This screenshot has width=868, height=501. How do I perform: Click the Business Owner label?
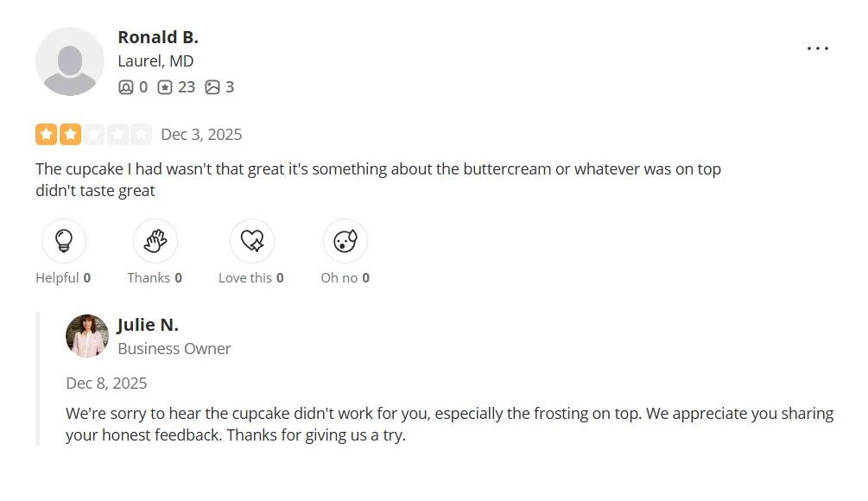174,349
